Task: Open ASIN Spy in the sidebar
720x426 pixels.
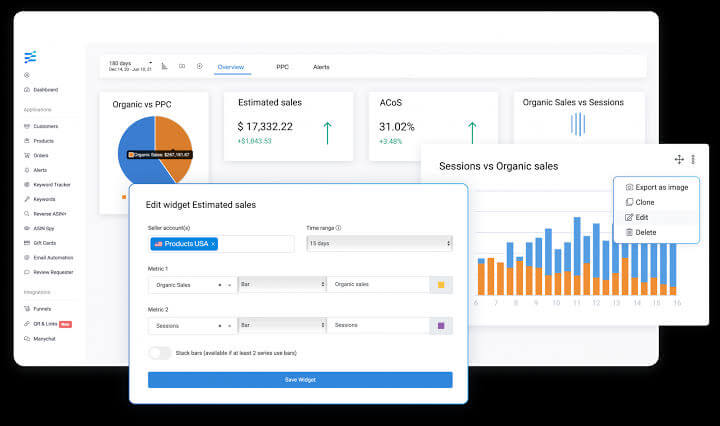Action: coord(39,228)
